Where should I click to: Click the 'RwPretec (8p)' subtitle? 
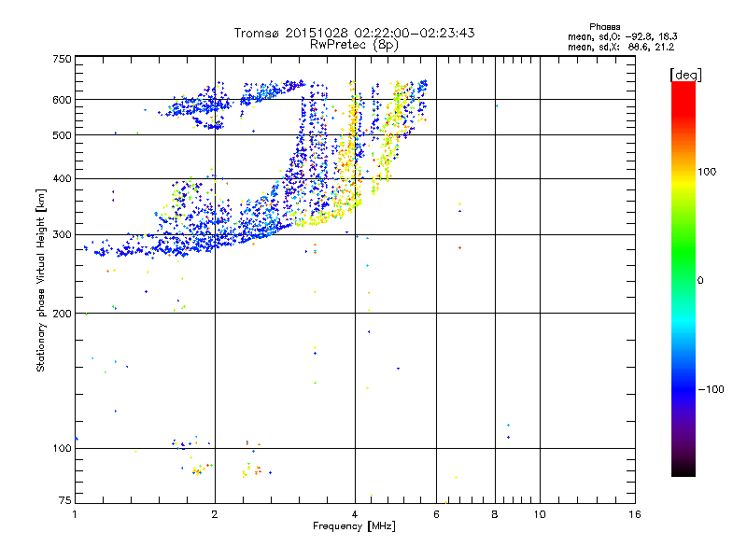354,45
